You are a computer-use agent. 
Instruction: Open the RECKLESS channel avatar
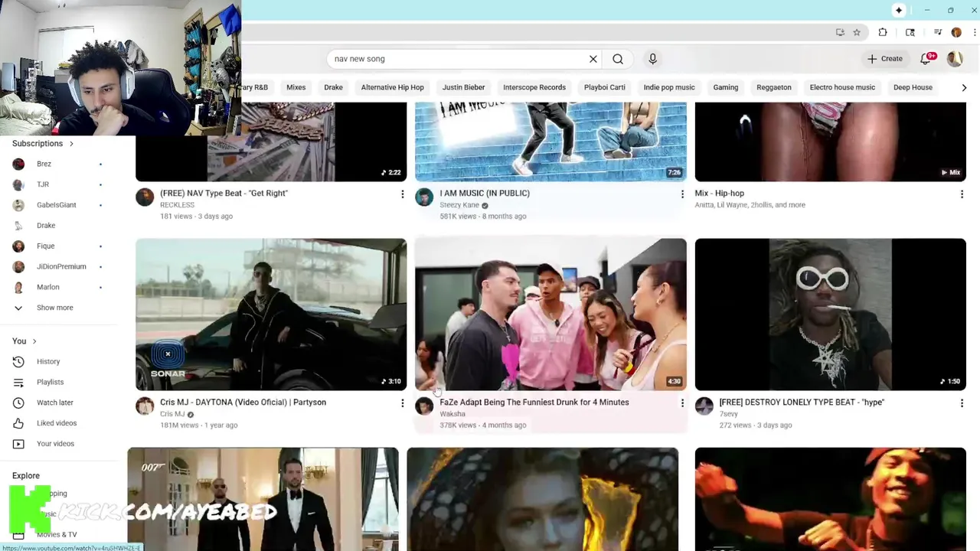click(145, 197)
